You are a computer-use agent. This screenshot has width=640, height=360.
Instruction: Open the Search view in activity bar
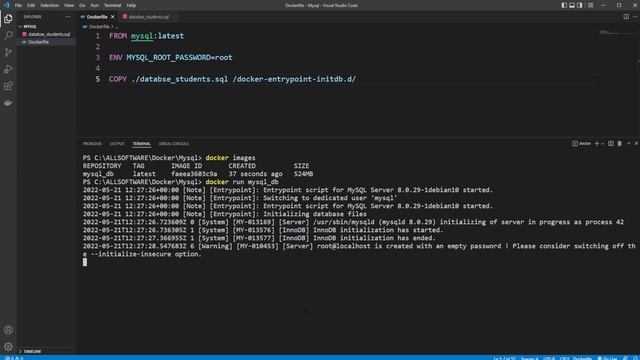(x=8, y=36)
